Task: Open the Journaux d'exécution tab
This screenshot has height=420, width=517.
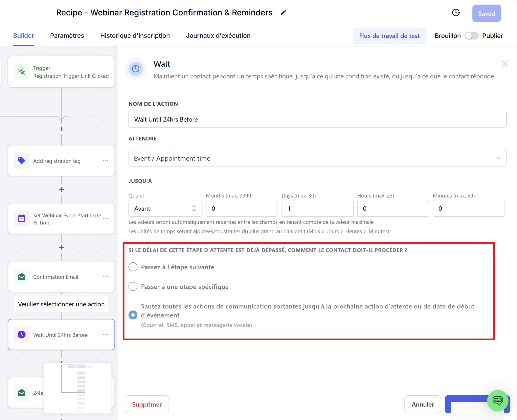Action: click(x=218, y=35)
